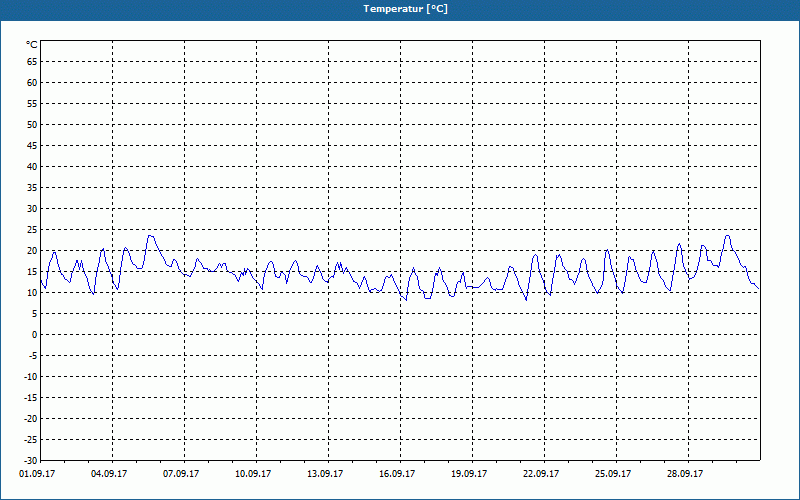
Task: Click the 0 value on temperature axis
Action: coord(35,335)
